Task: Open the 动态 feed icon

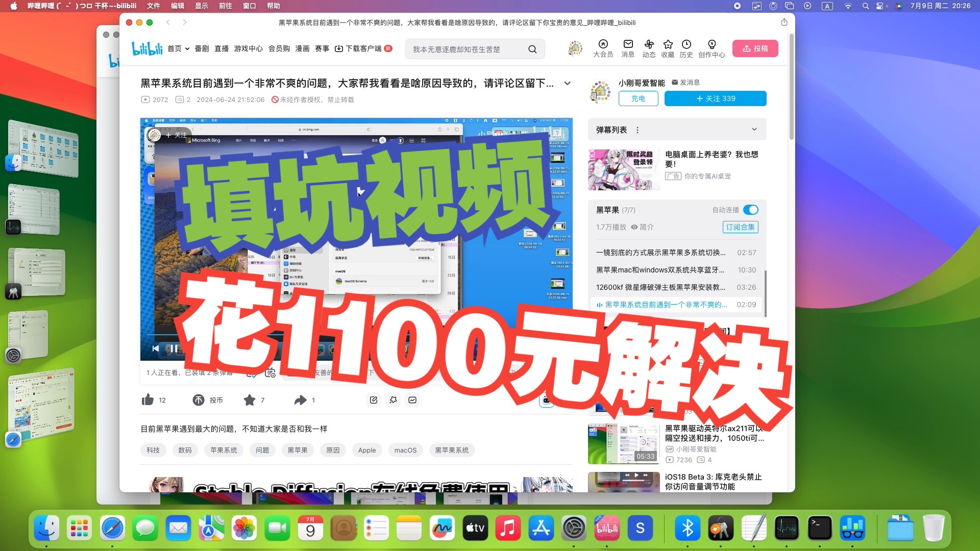Action: [x=649, y=48]
